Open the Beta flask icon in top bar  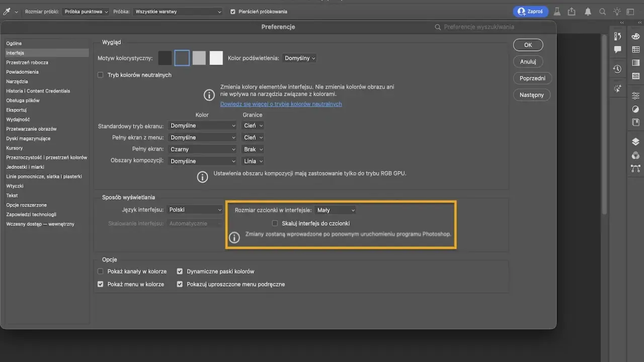tap(557, 11)
